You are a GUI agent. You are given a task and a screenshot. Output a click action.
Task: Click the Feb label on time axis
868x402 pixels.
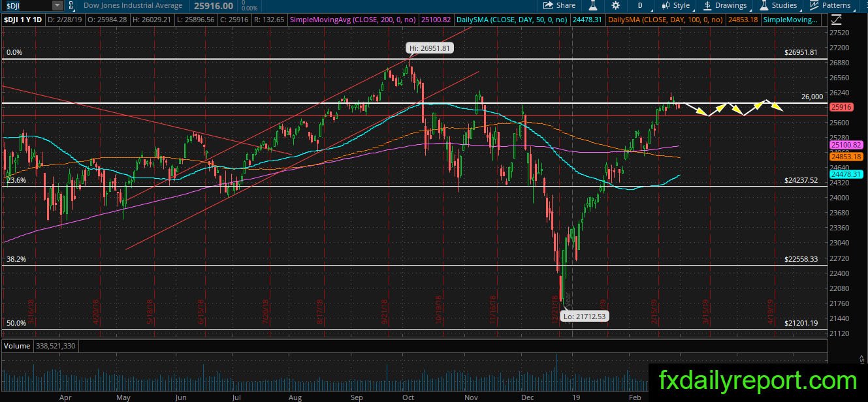coord(636,397)
